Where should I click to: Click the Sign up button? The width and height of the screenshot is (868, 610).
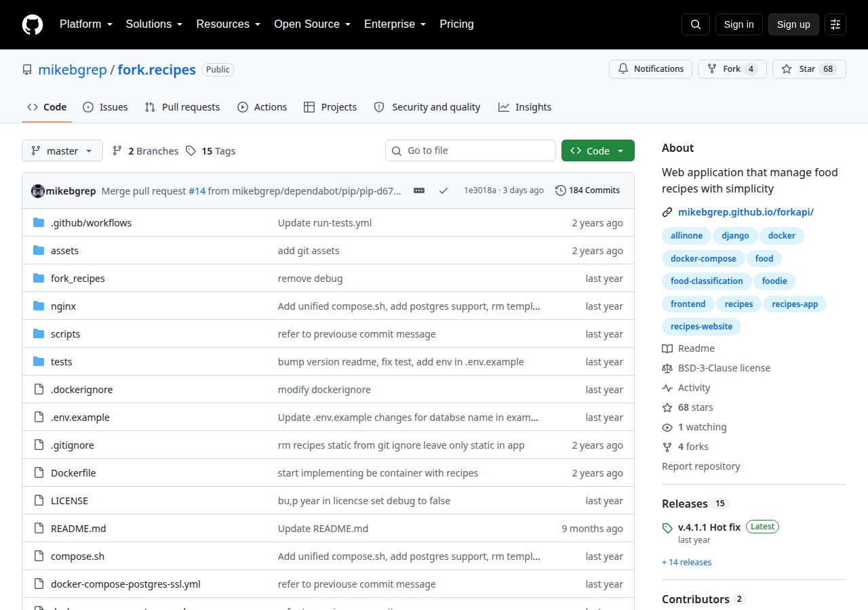(x=793, y=24)
